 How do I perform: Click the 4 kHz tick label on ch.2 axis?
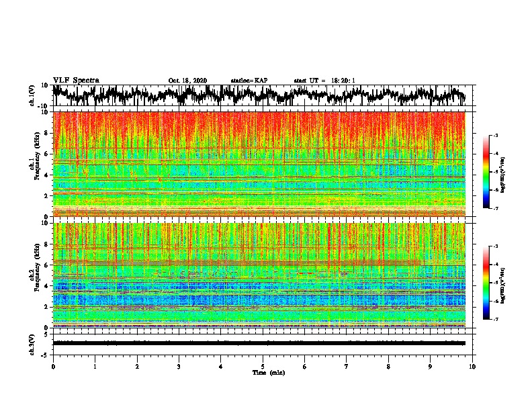coord(46,286)
